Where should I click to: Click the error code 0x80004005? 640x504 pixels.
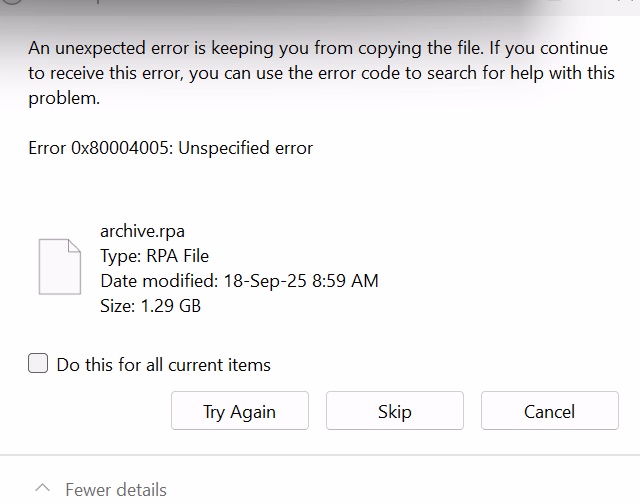(121, 148)
